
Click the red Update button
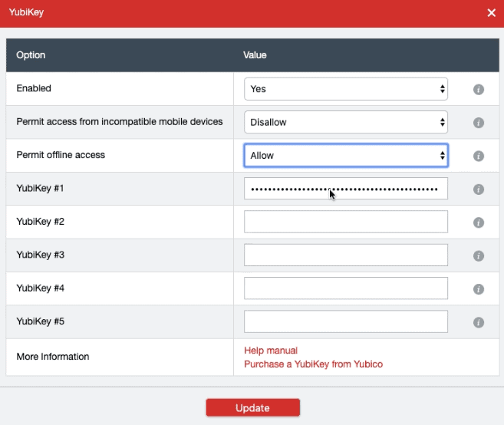(253, 407)
